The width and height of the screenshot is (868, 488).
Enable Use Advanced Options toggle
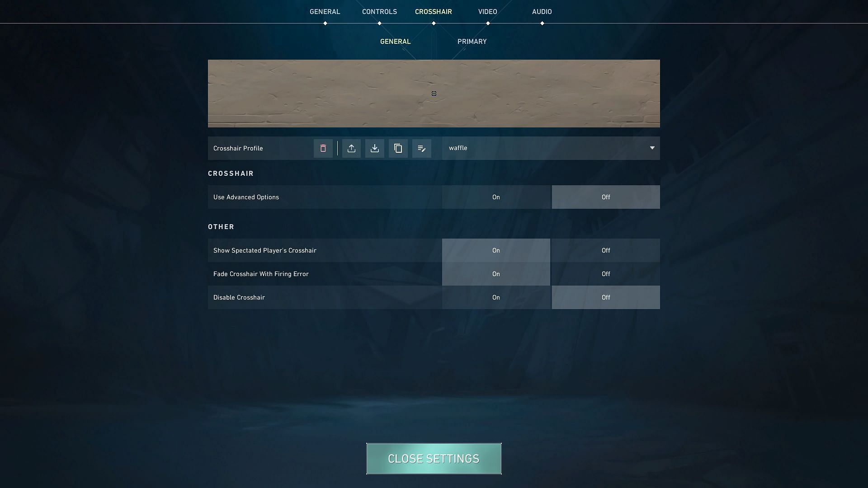tap(496, 197)
